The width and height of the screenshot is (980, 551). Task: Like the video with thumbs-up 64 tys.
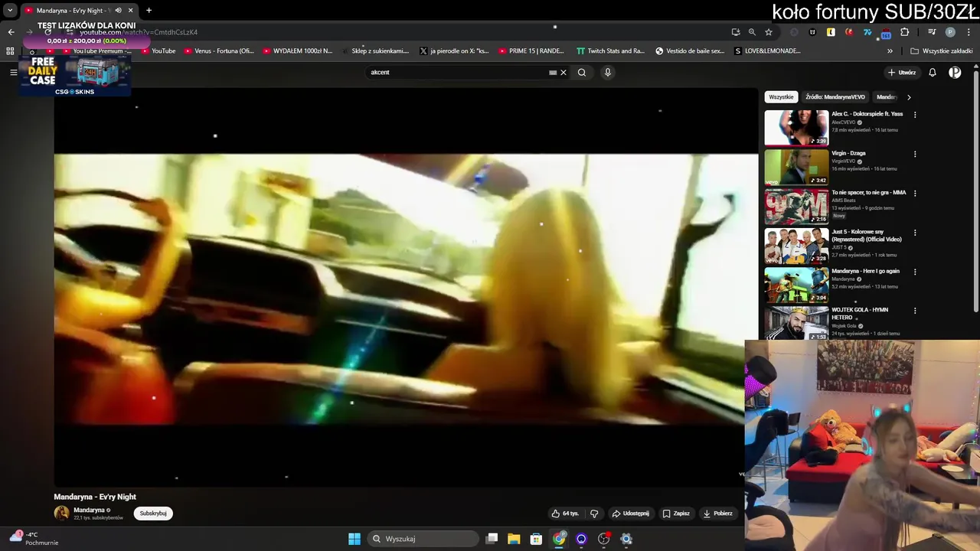[565, 514]
